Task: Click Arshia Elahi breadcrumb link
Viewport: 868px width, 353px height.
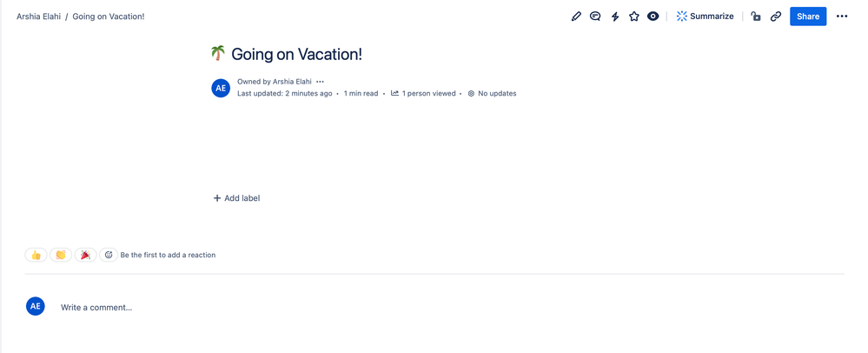Action: pos(37,17)
